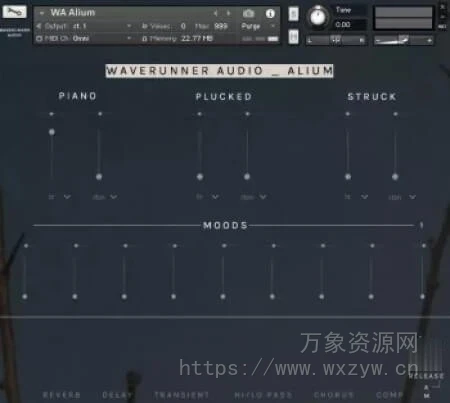Open the CHORUS effect tab
This screenshot has height=403, width=450.
tap(334, 395)
